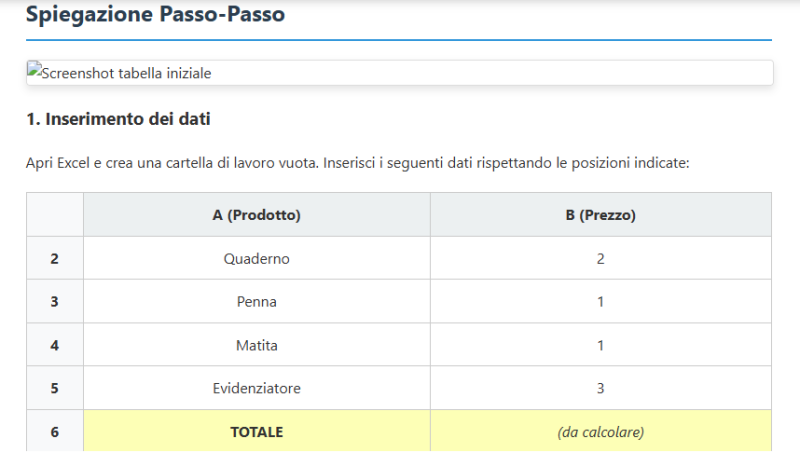Click the 'Apri Excel e crea' instruction paragraph
The image size is (800, 466).
(x=357, y=162)
